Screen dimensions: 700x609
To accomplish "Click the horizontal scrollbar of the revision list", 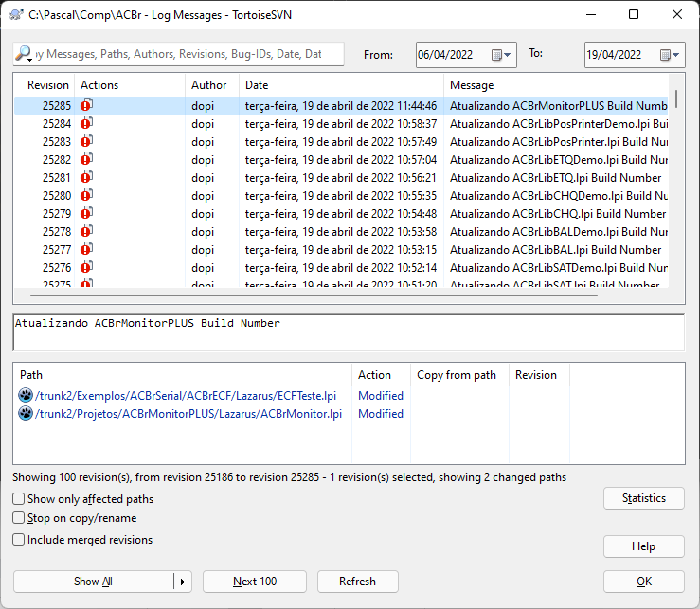I will [x=314, y=296].
